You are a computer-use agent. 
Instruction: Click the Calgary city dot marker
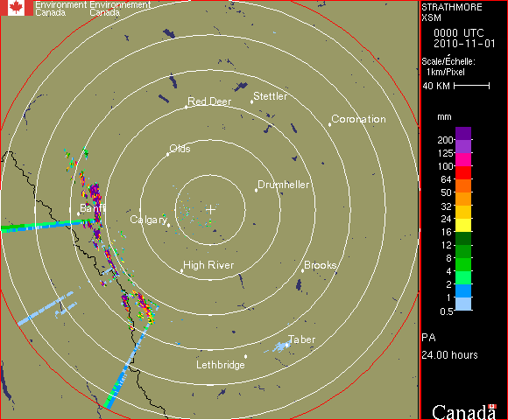[168, 225]
